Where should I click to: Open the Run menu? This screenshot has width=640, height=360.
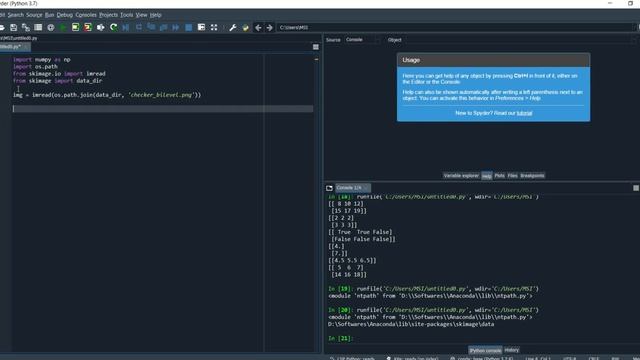[49, 15]
